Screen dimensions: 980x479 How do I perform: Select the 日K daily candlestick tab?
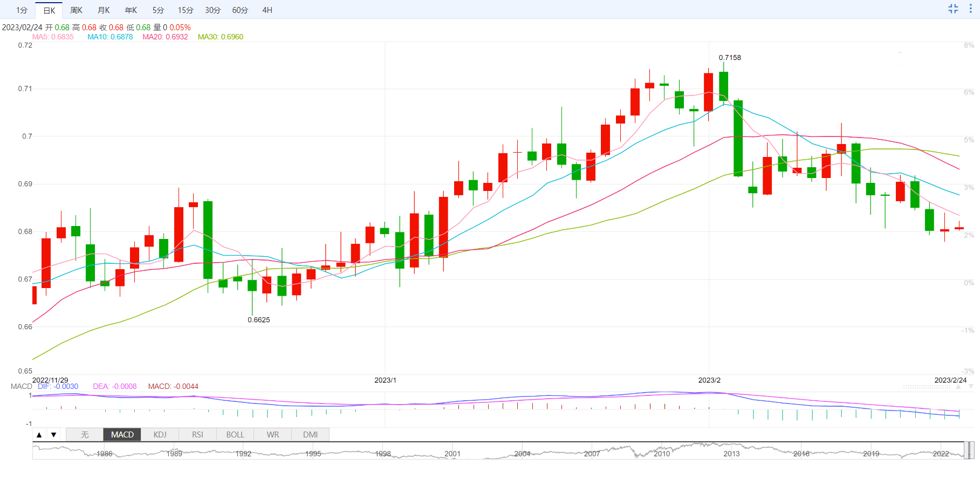tap(49, 10)
